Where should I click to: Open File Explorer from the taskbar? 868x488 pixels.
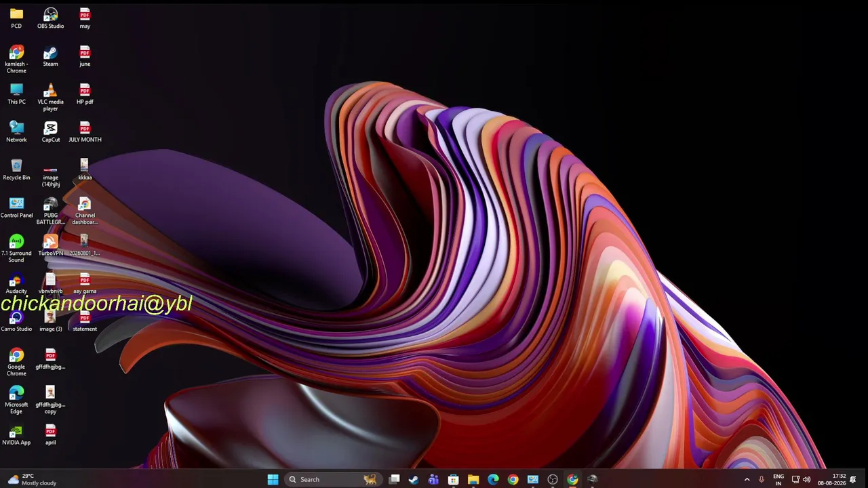click(x=473, y=479)
